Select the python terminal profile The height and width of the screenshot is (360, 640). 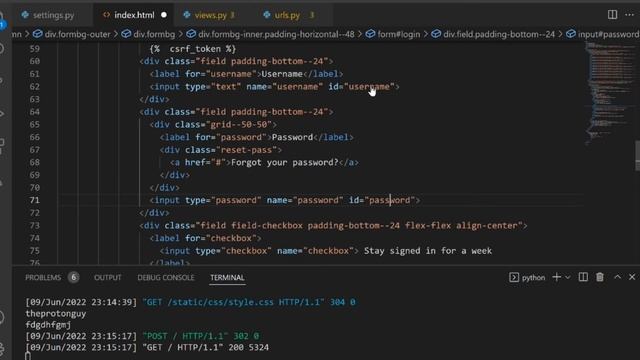click(x=527, y=278)
